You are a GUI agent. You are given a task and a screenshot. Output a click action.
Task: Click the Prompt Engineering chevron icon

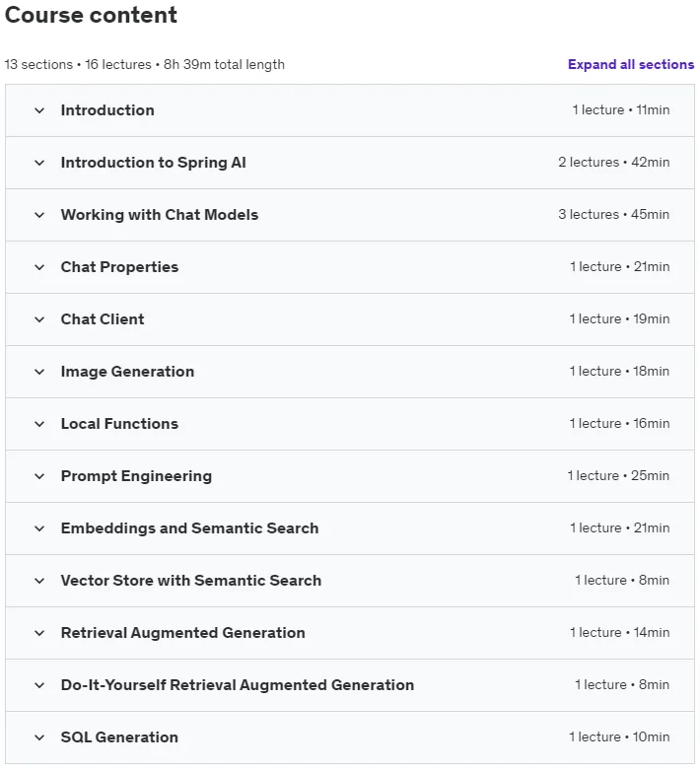click(39, 476)
